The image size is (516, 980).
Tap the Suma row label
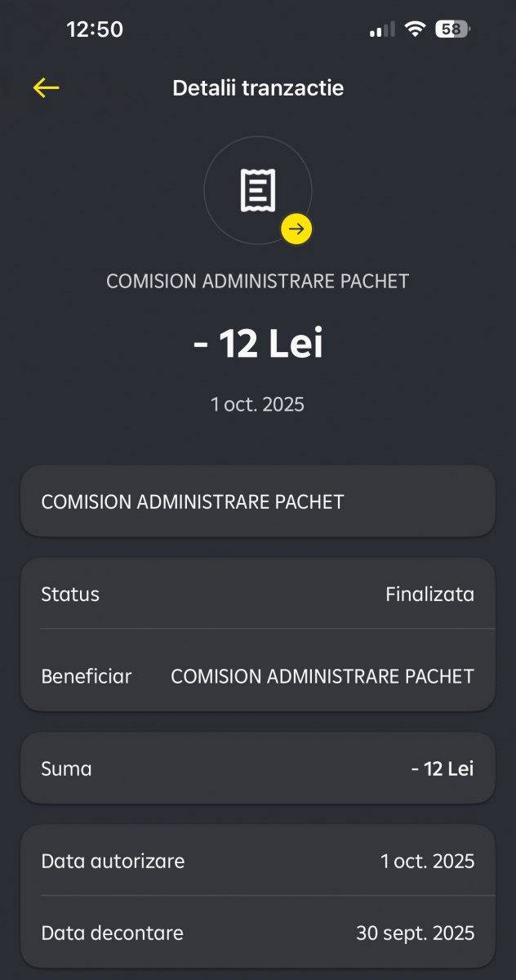pyautogui.click(x=66, y=768)
